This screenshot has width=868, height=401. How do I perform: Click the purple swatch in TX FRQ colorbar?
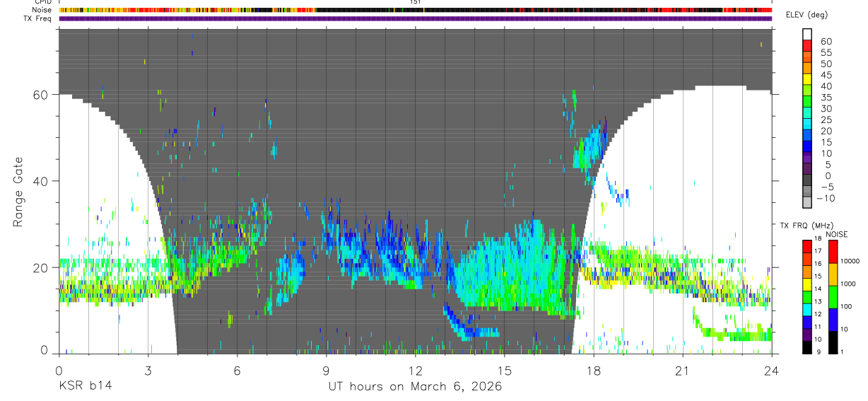pyautogui.click(x=807, y=334)
